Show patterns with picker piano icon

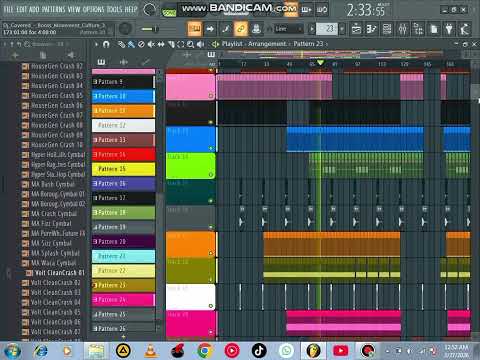click(101, 62)
